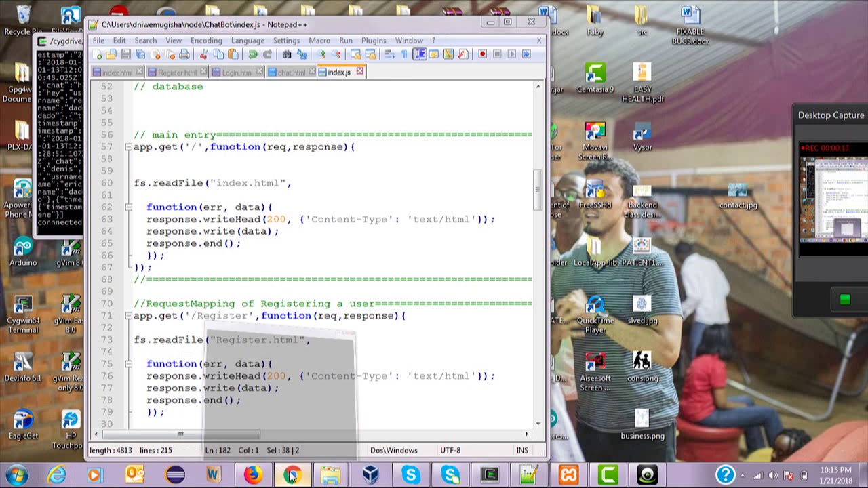The image size is (868, 488).
Task: Click the Desktop Capture preview thumbnail
Action: (834, 201)
